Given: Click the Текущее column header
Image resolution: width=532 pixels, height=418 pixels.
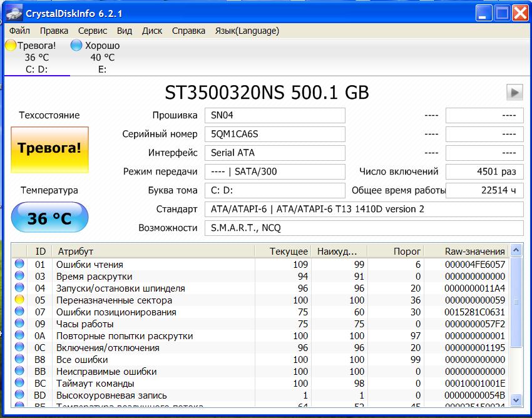Looking at the screenshot, I should pyautogui.click(x=283, y=252).
